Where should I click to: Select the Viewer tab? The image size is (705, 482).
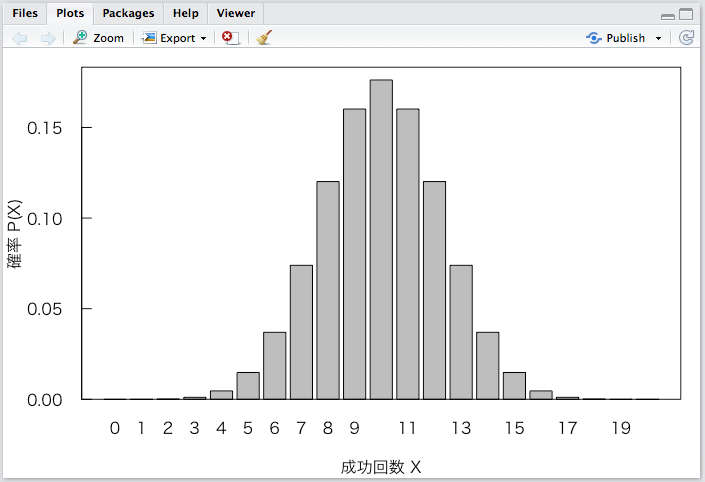tap(235, 13)
